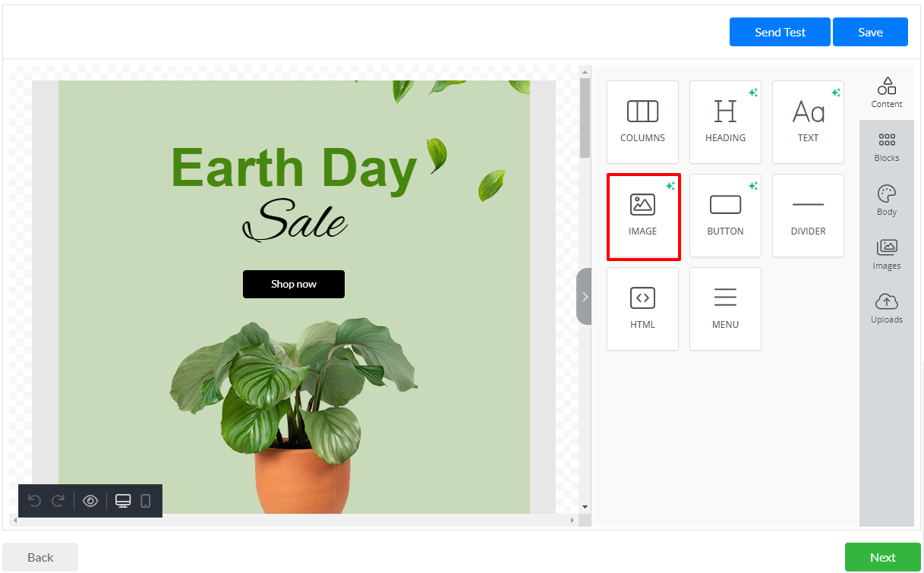Image resolution: width=924 pixels, height=573 pixels.
Task: Switch to mobile view mode
Action: (x=146, y=501)
